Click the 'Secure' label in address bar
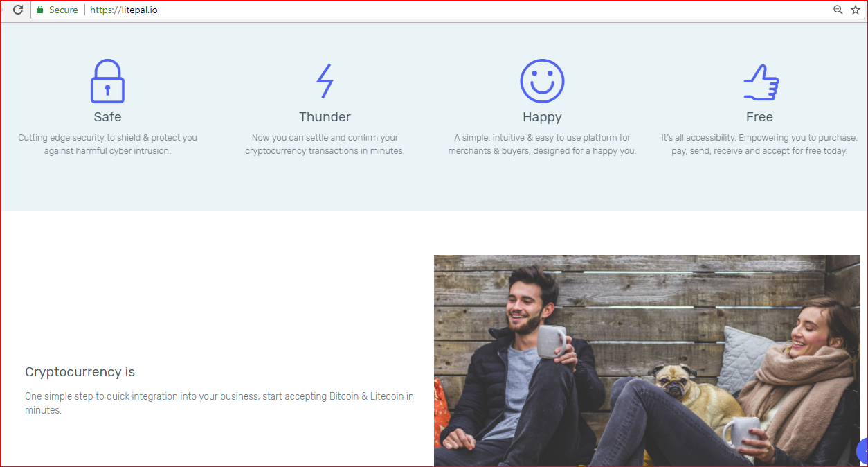 pyautogui.click(x=63, y=10)
